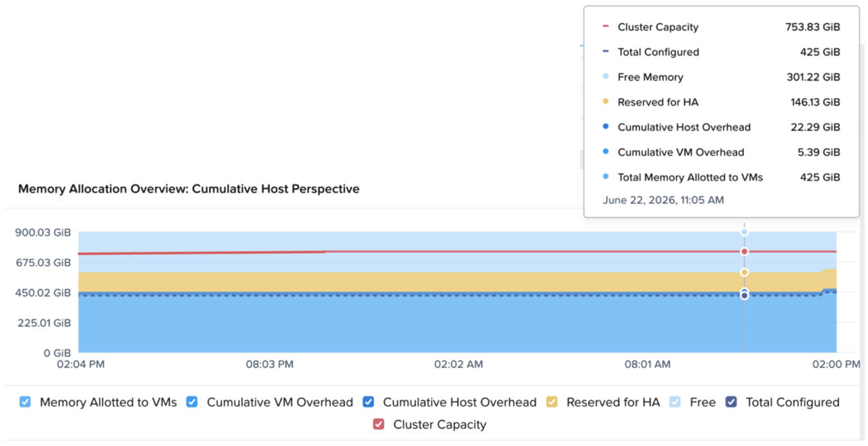Click the 02:02 AM time axis label
This screenshot has width=868, height=446.
click(458, 364)
